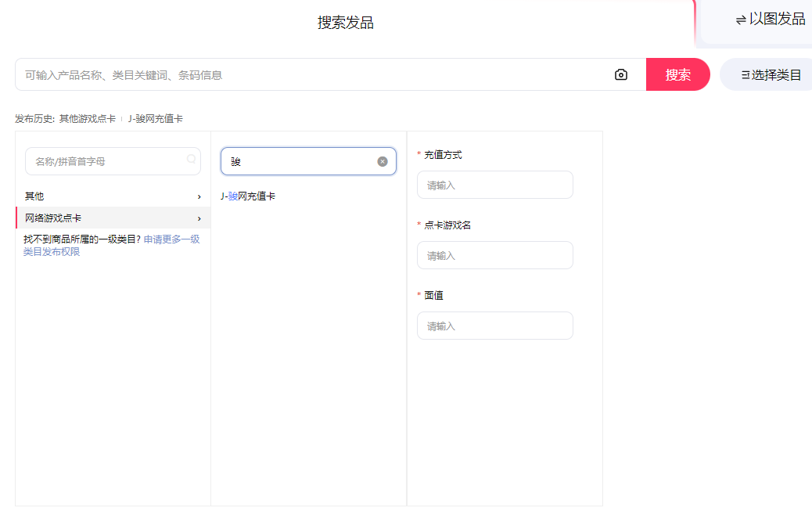The height and width of the screenshot is (515, 812).
Task: Click the 名称/拼音首字母 category filter box
Action: pyautogui.click(x=106, y=161)
